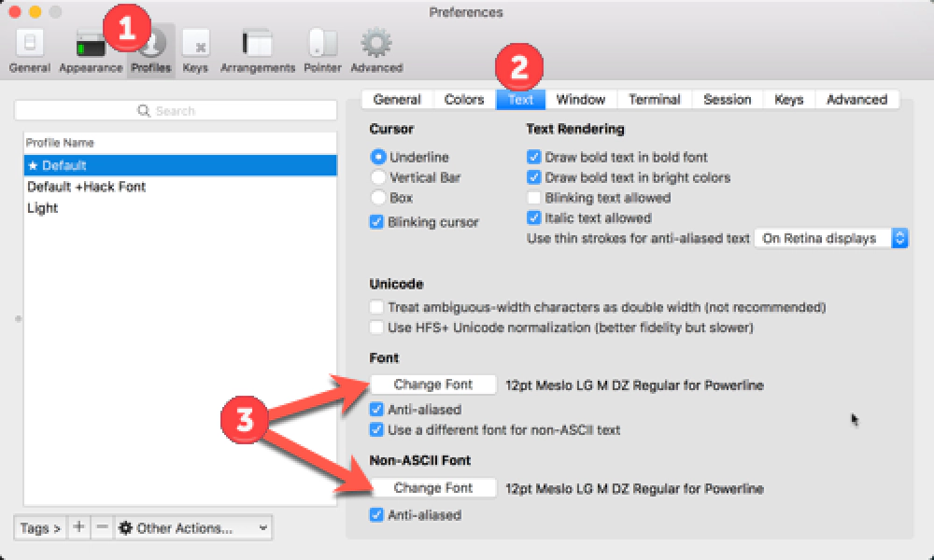Click the plus icon to add profile
This screenshot has width=934, height=560.
78,527
